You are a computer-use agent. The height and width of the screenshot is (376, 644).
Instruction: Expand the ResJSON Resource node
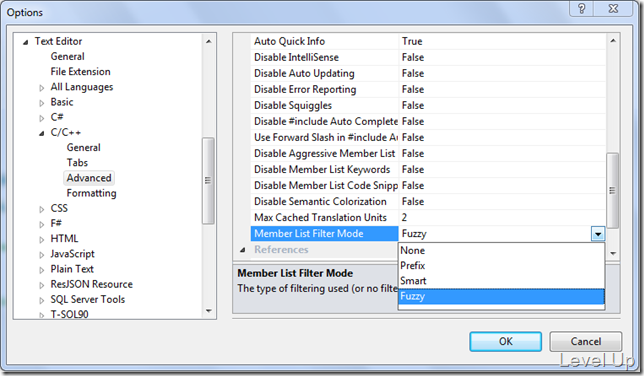tap(41, 285)
